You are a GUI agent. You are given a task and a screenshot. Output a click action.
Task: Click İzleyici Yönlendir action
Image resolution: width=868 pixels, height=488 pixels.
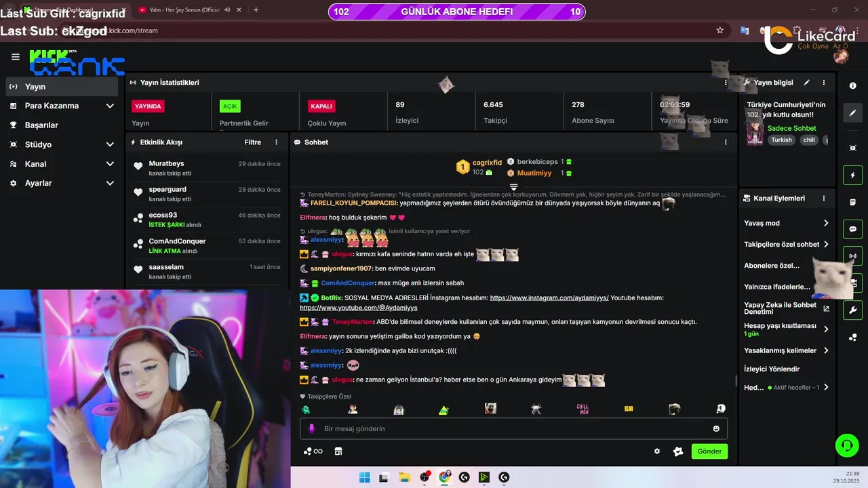(772, 369)
